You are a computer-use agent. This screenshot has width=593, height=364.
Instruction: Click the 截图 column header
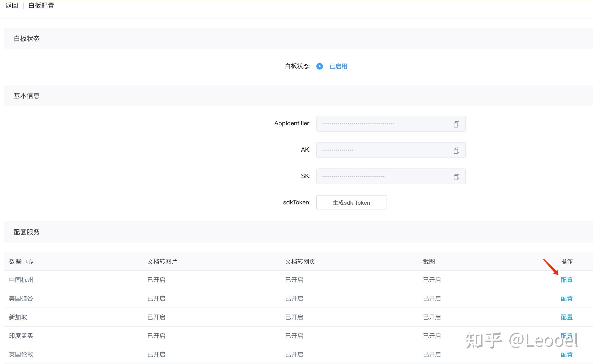(x=429, y=261)
